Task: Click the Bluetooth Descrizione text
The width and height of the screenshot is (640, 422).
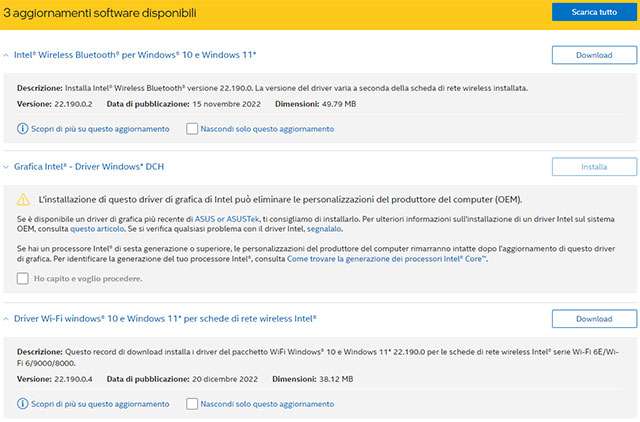Action: [x=272, y=88]
